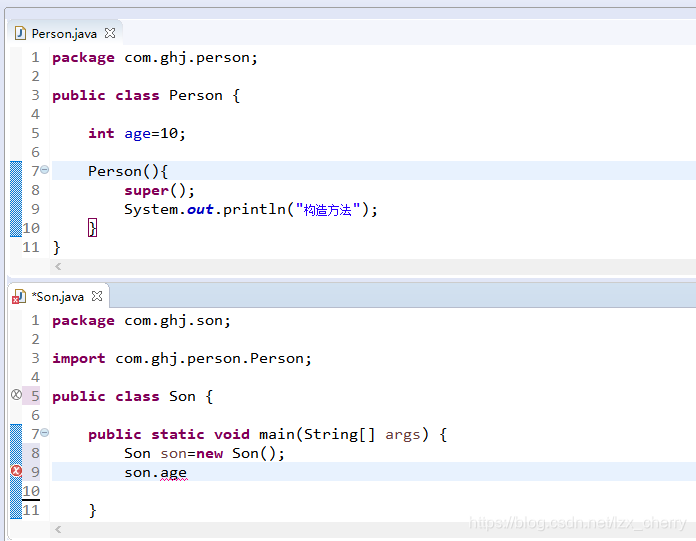Click the red error marker on Son.java line 9
The height and width of the screenshot is (541, 696).
point(16,471)
